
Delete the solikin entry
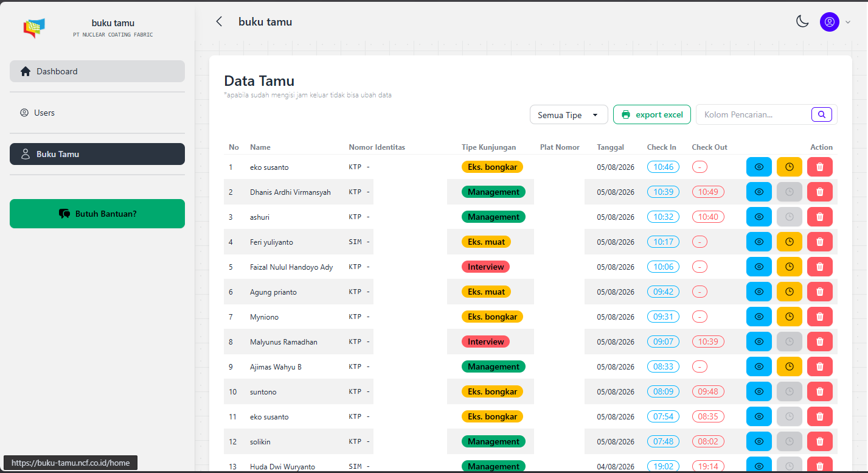(820, 441)
